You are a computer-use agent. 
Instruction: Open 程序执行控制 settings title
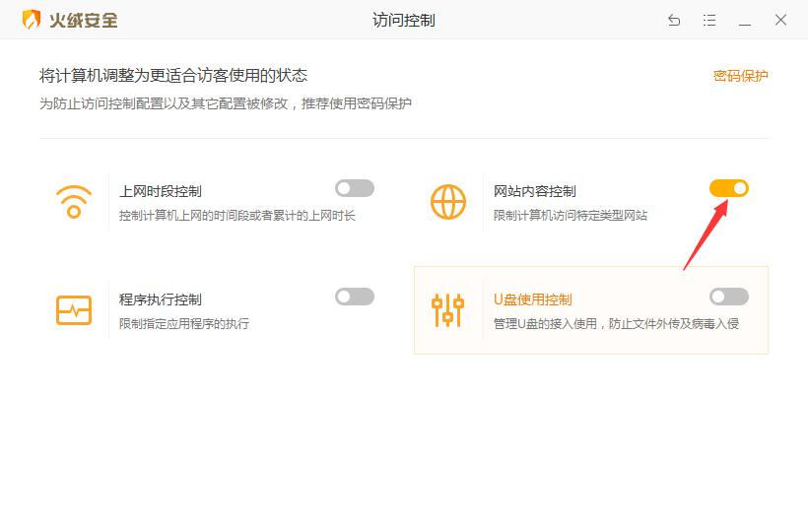tap(160, 299)
